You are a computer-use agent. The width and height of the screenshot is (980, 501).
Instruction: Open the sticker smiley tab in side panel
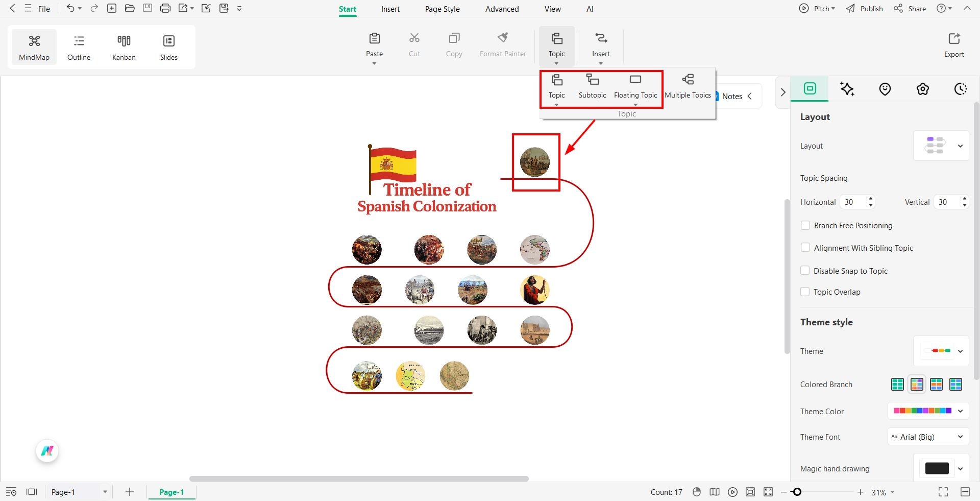(x=885, y=89)
